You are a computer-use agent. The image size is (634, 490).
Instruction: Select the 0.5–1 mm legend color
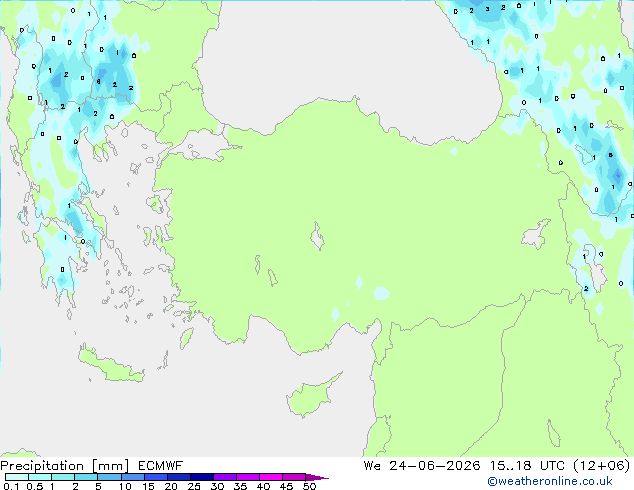tap(40, 477)
